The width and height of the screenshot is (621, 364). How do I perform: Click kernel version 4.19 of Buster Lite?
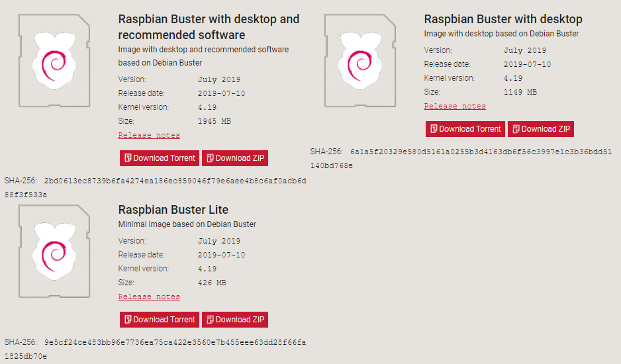pos(207,269)
